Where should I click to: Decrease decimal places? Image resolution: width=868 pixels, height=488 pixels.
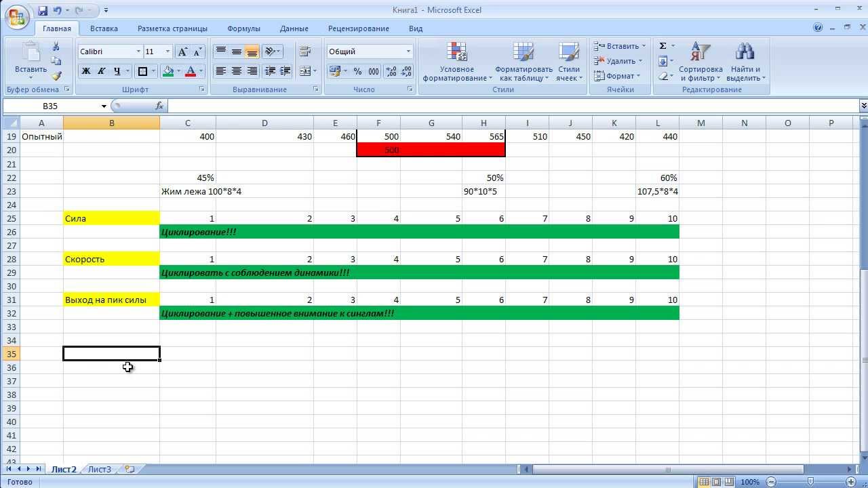click(407, 71)
